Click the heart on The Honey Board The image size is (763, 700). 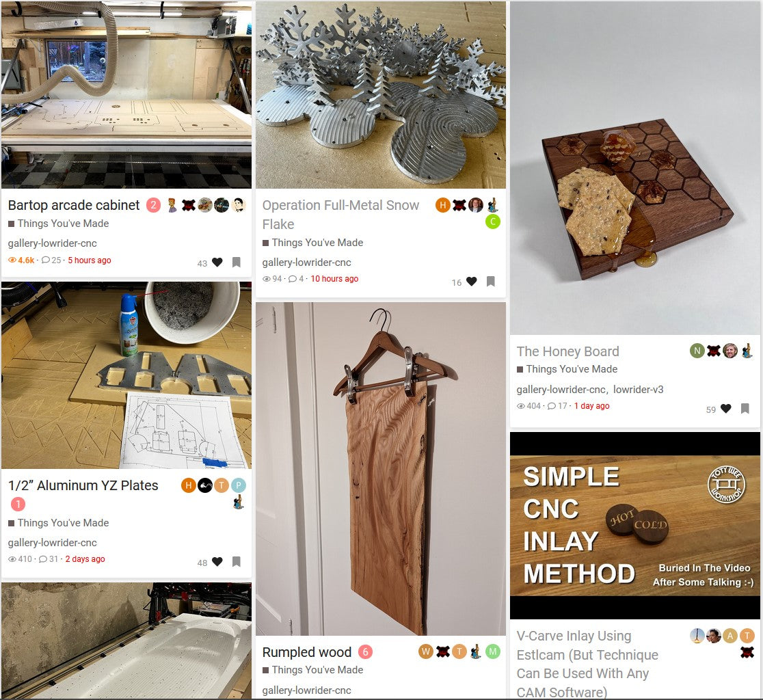tap(726, 409)
